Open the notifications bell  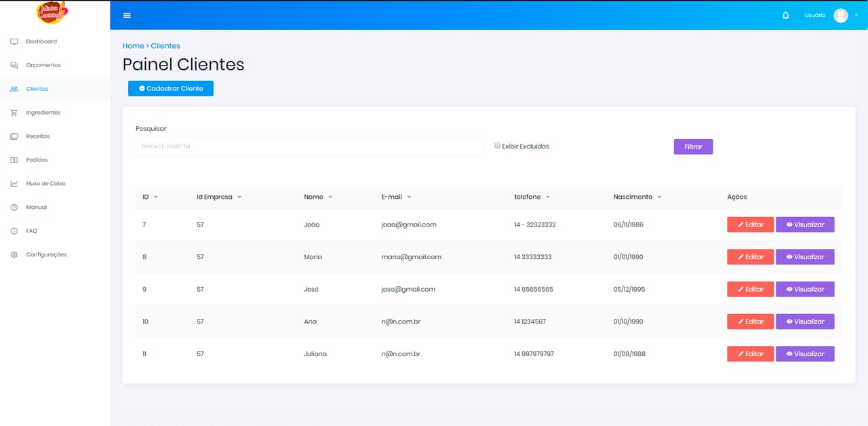(785, 16)
